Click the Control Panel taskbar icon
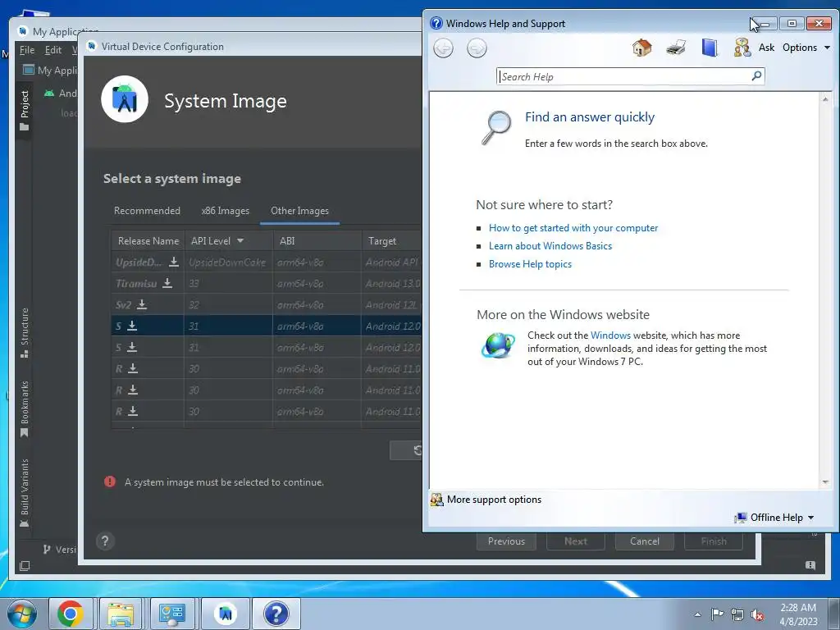 [171, 614]
